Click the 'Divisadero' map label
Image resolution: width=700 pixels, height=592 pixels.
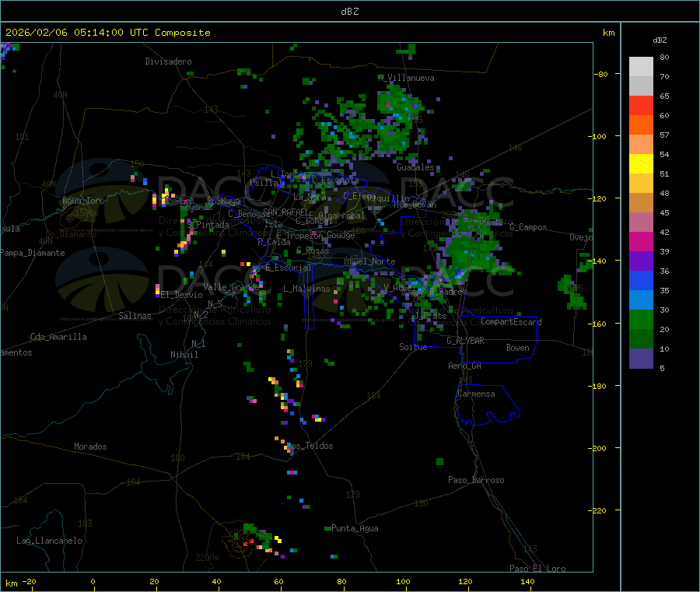point(168,61)
